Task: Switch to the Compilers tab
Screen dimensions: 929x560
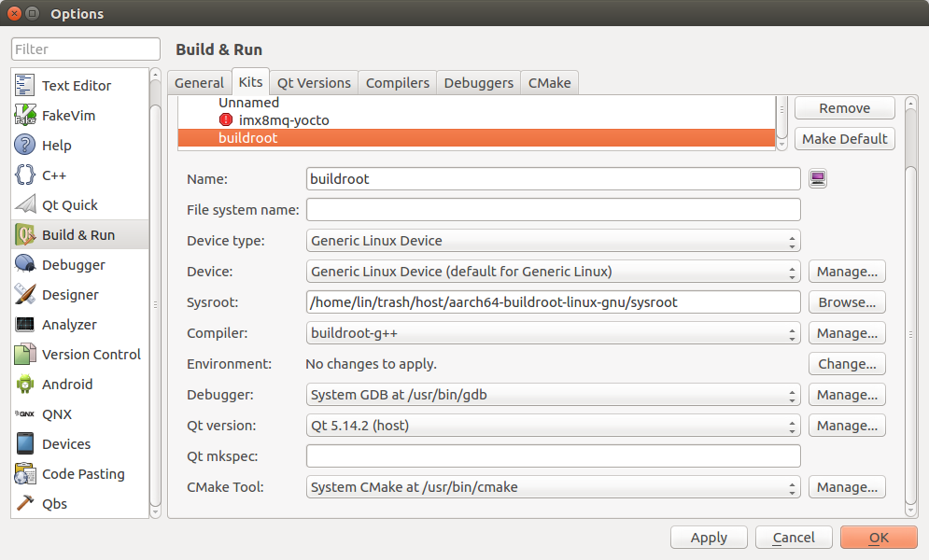Action: [x=398, y=82]
